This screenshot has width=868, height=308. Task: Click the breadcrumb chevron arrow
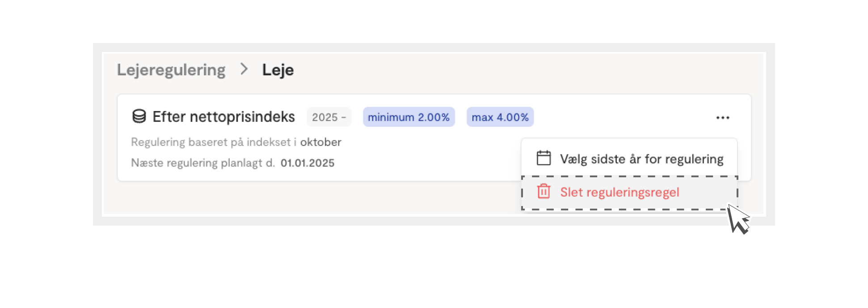(x=244, y=69)
